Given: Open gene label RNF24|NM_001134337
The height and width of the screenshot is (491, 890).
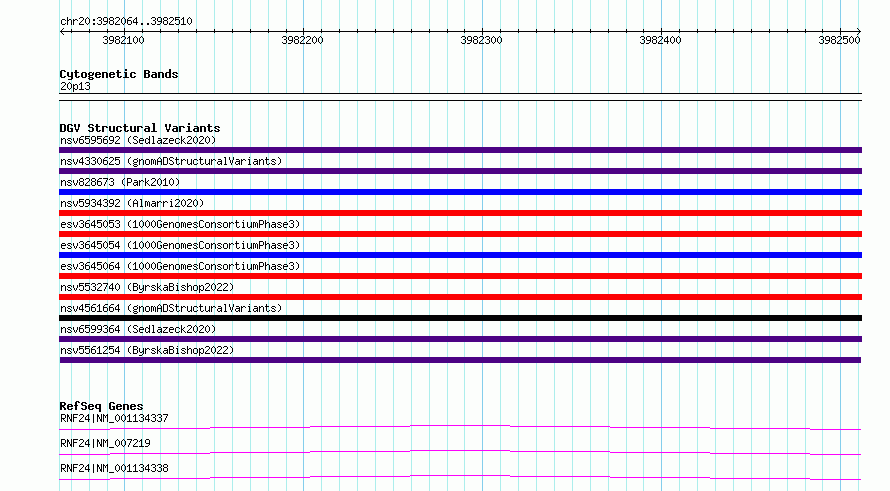Looking at the screenshot, I should (114, 418).
